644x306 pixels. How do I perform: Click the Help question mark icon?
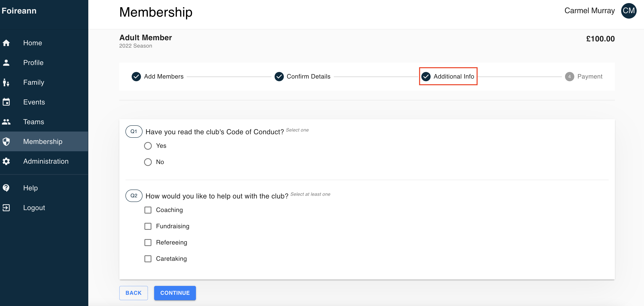pyautogui.click(x=6, y=188)
